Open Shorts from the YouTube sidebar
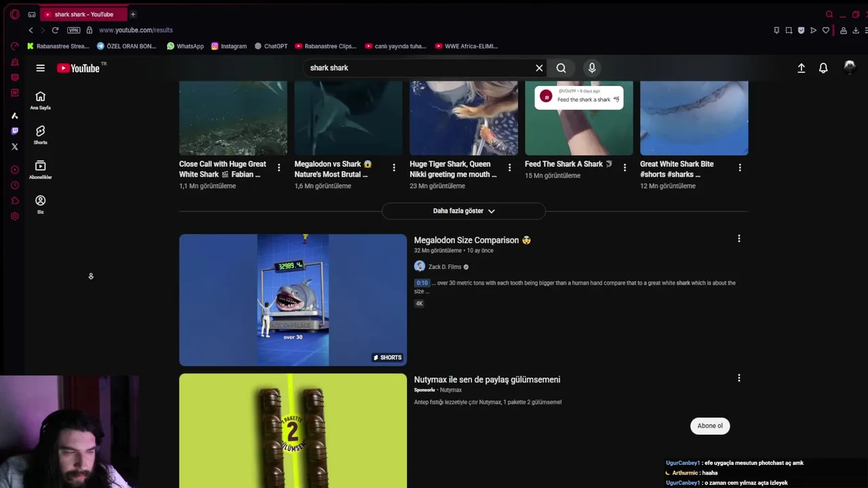868x488 pixels. click(x=40, y=135)
